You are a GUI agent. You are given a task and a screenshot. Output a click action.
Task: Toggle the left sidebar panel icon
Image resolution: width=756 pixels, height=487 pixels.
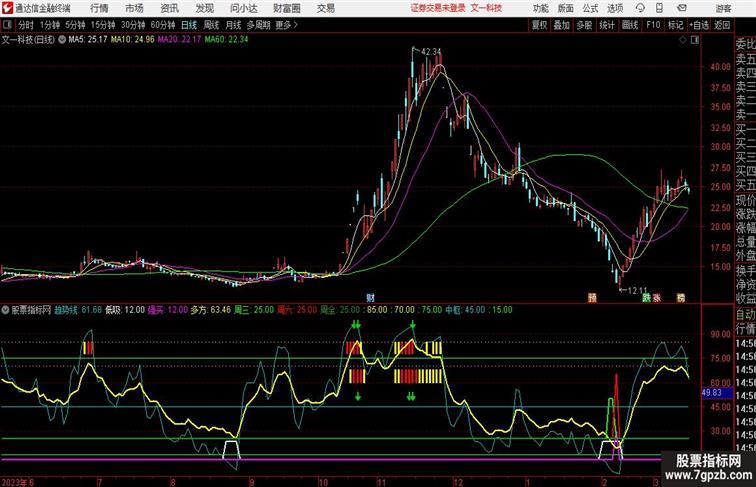[x=7, y=25]
